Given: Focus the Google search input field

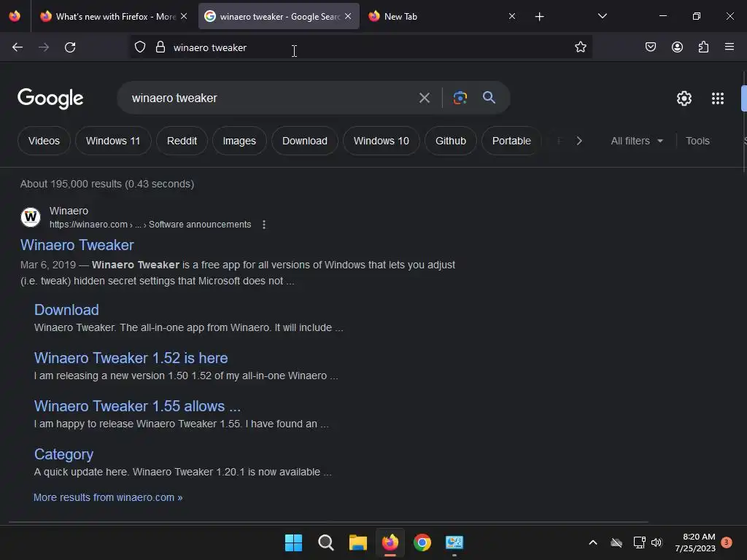Looking at the screenshot, I should click(x=271, y=98).
